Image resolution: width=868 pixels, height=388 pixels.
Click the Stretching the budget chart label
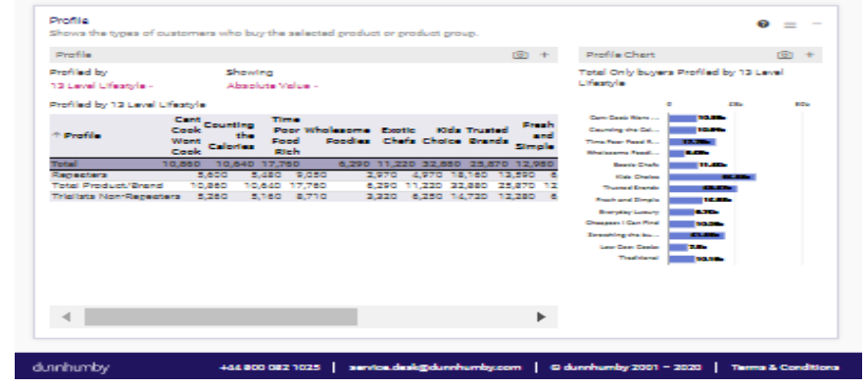click(623, 235)
